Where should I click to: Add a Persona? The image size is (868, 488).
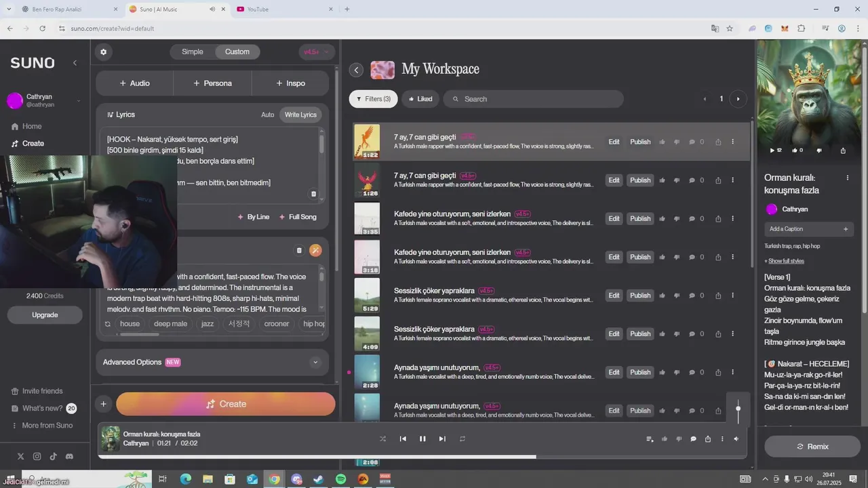tap(212, 83)
